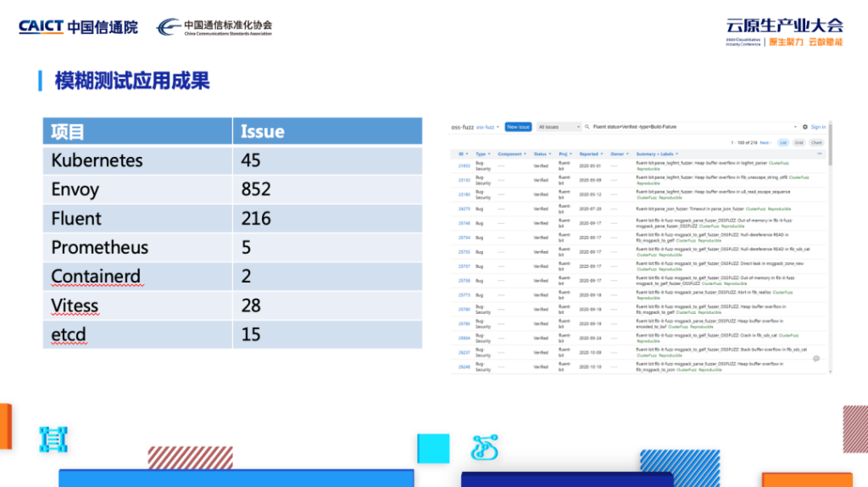Switch to List view
The width and height of the screenshot is (868, 487).
pyautogui.click(x=782, y=143)
